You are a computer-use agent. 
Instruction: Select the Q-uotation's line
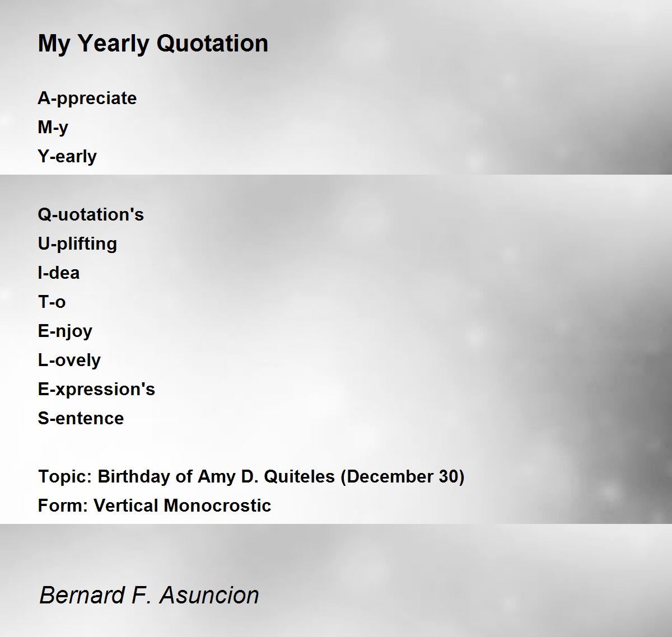point(91,214)
